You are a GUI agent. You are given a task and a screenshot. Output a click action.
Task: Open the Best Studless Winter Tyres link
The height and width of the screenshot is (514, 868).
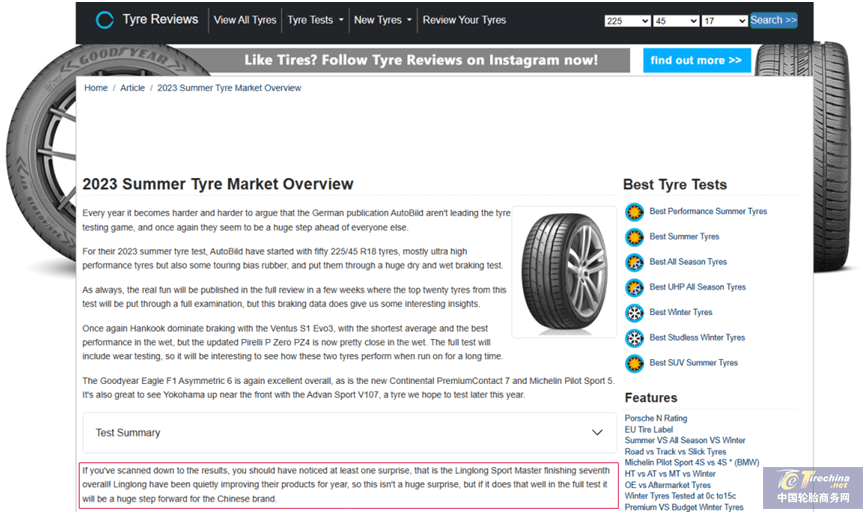[x=697, y=338]
